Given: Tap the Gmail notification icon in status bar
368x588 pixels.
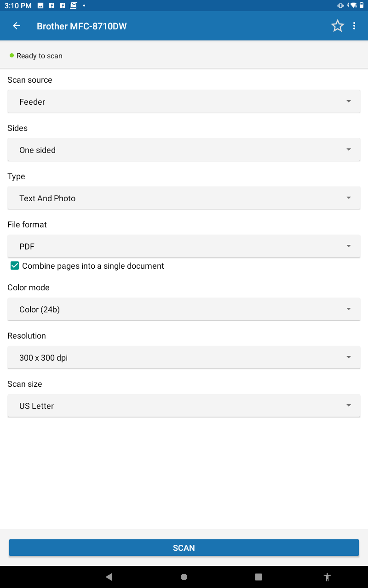Looking at the screenshot, I should pos(73,6).
